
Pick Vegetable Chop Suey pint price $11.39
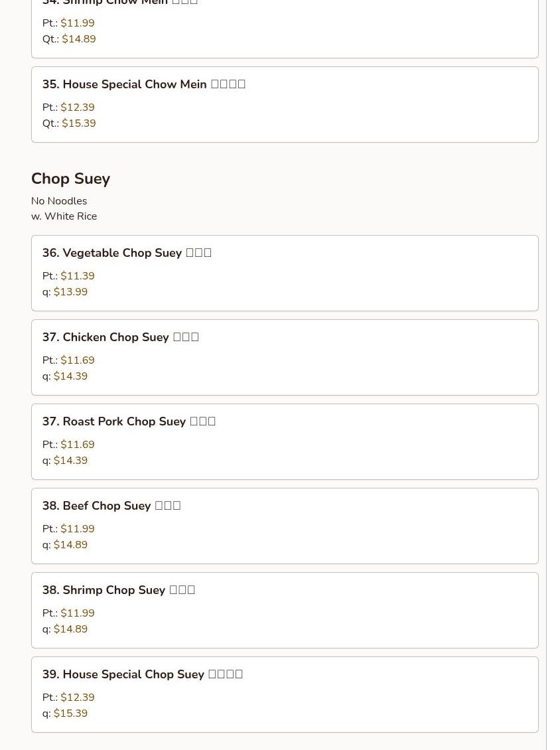point(77,276)
